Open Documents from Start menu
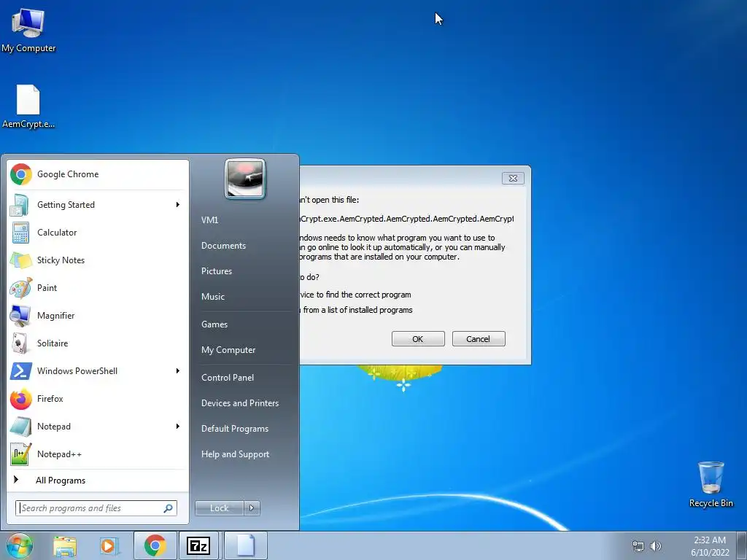747x560 pixels. point(223,246)
